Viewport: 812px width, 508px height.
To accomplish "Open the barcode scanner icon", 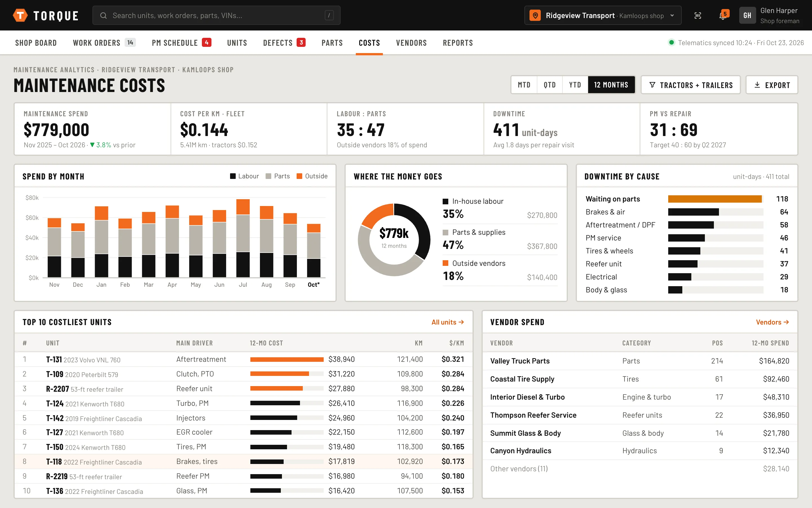I will coord(698,16).
